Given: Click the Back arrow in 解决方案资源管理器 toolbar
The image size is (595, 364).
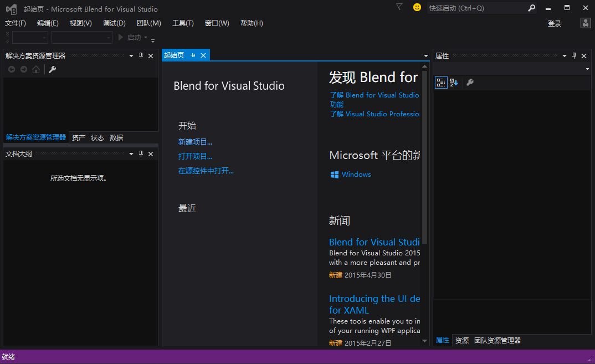Looking at the screenshot, I should 12,69.
